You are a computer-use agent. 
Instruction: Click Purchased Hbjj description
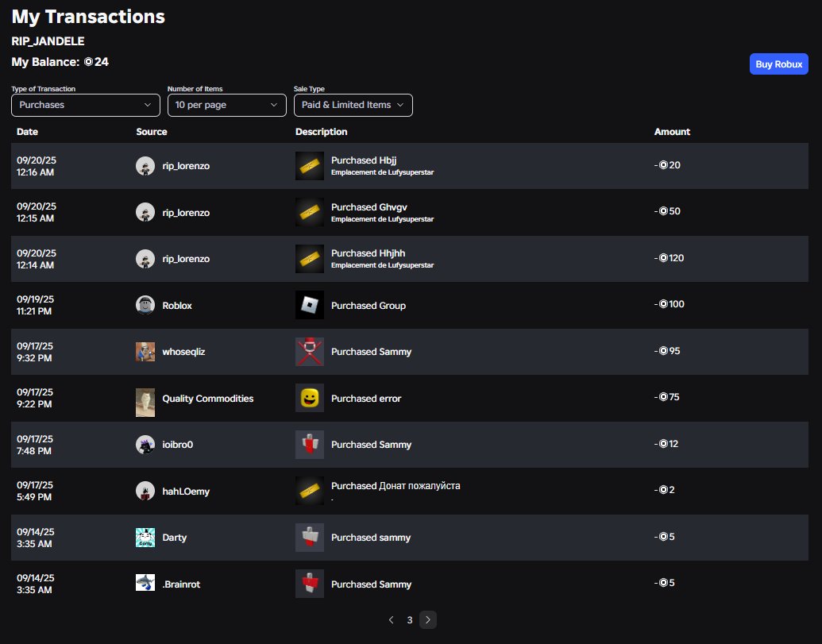pyautogui.click(x=364, y=160)
